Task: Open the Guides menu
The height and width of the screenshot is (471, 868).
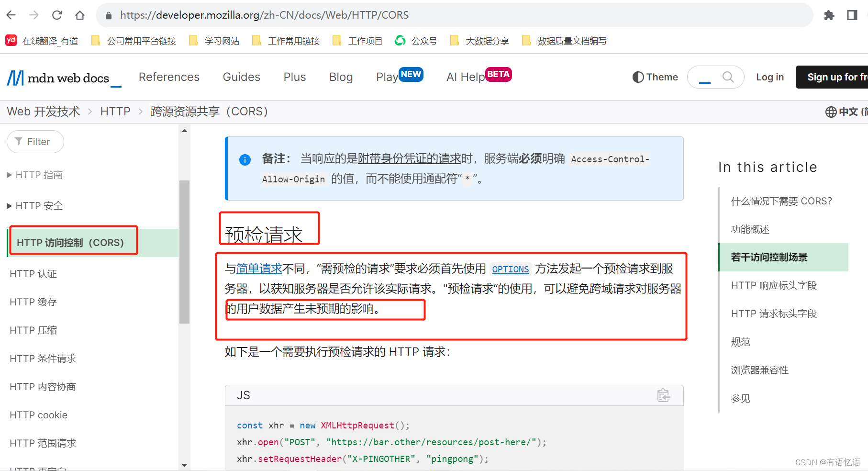Action: click(x=242, y=77)
